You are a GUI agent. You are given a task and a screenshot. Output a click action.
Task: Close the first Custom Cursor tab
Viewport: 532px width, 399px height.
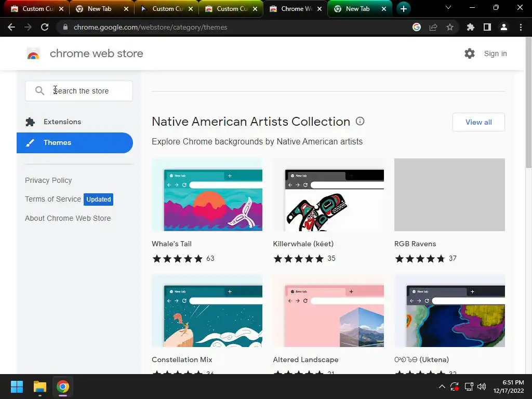coord(61,9)
